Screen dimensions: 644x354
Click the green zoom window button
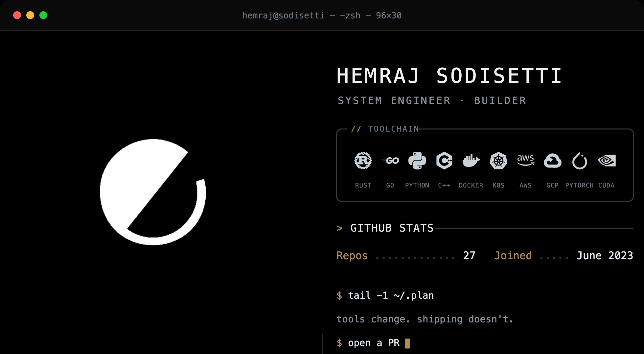pyautogui.click(x=43, y=15)
